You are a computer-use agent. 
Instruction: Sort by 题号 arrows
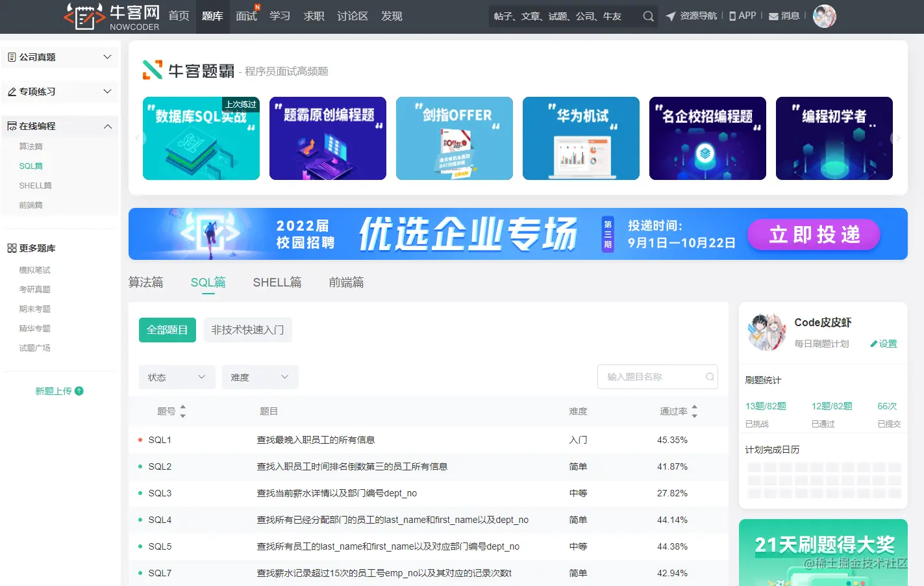coord(182,411)
